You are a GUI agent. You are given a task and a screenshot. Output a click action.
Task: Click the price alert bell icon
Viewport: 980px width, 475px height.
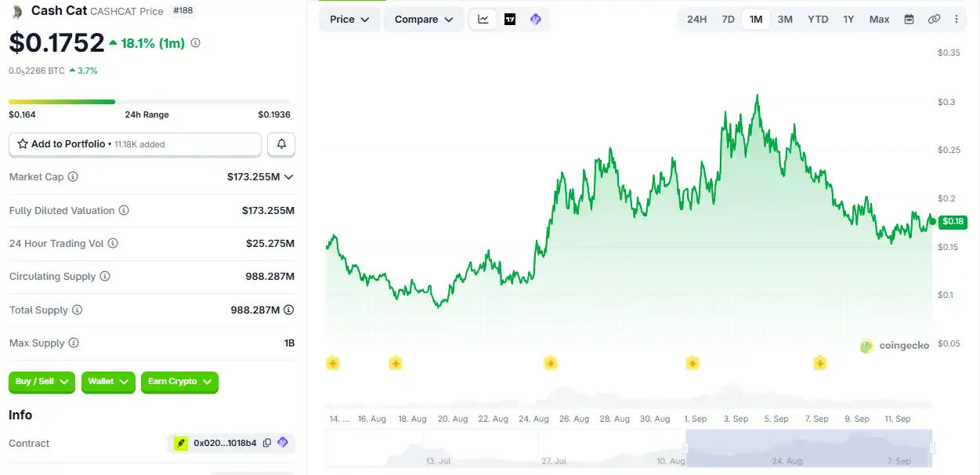point(281,144)
